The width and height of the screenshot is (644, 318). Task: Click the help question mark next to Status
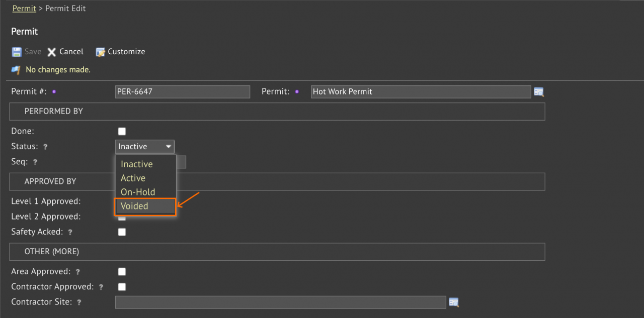45,147
